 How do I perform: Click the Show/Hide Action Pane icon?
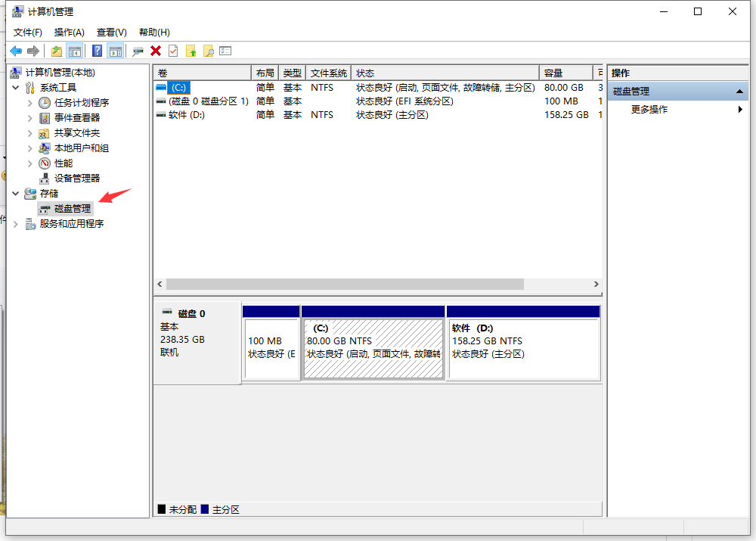[x=116, y=51]
